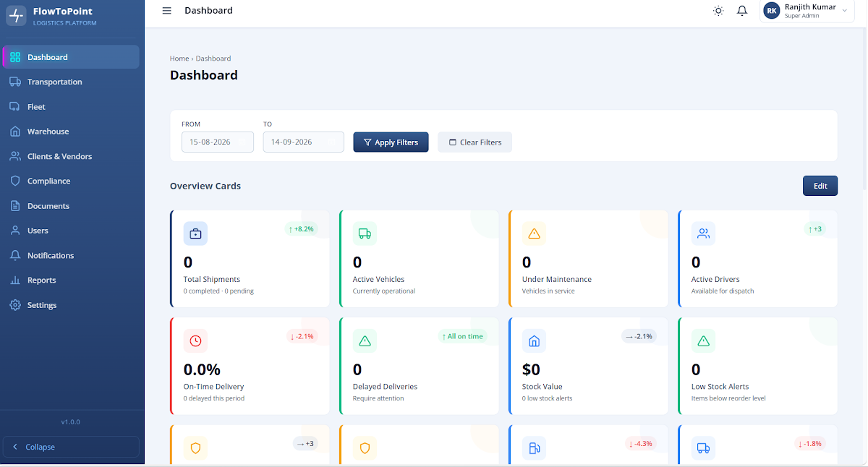This screenshot has height=467, width=868.
Task: Click the -1.8% trend badge
Action: pyautogui.click(x=809, y=444)
